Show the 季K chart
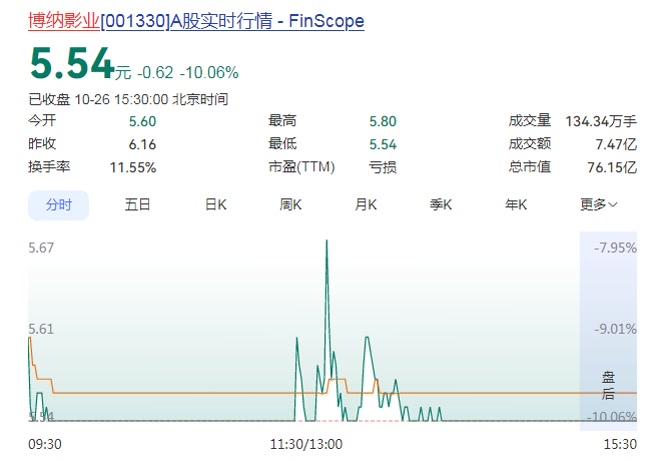Viewport: 665px width, 461px height. pyautogui.click(x=441, y=205)
